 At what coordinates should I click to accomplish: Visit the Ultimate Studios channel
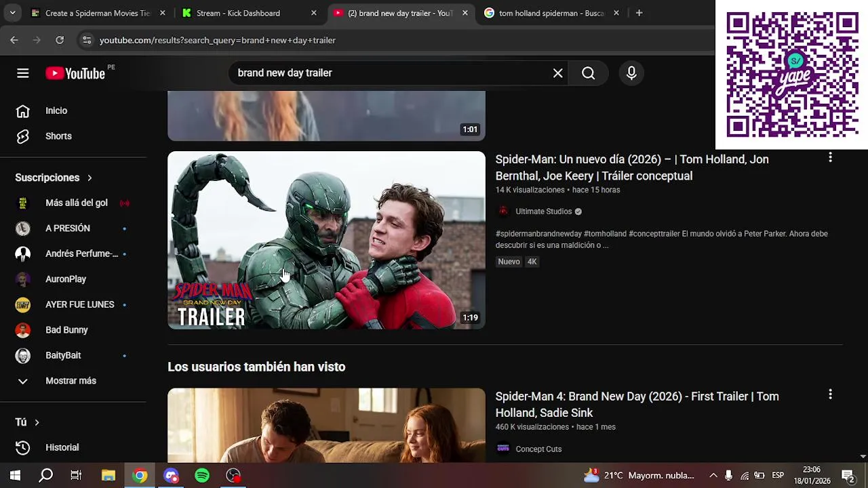point(544,211)
